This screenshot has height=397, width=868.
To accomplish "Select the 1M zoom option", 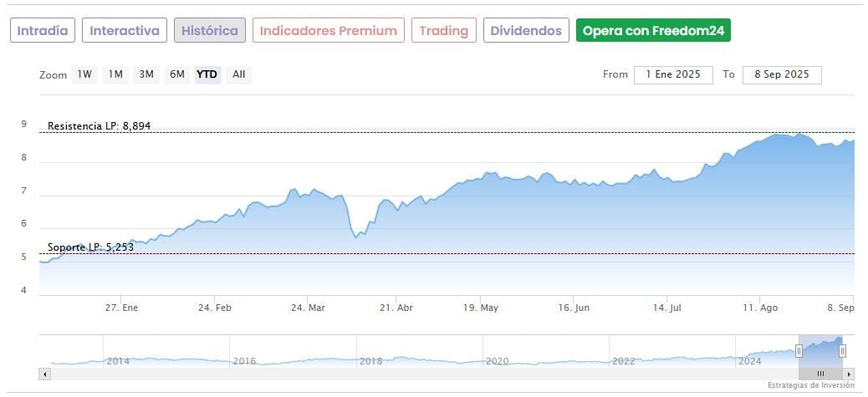I will [115, 74].
